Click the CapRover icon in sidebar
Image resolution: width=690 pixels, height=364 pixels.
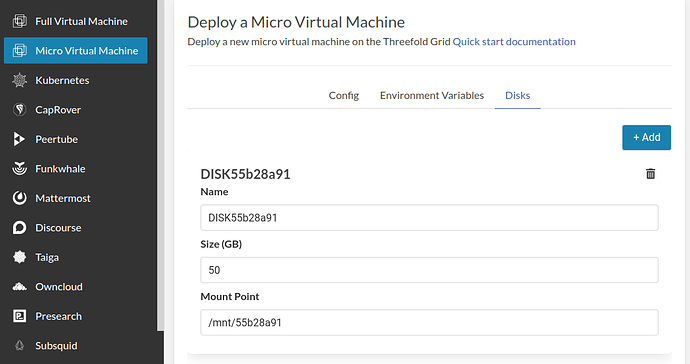pyautogui.click(x=19, y=110)
